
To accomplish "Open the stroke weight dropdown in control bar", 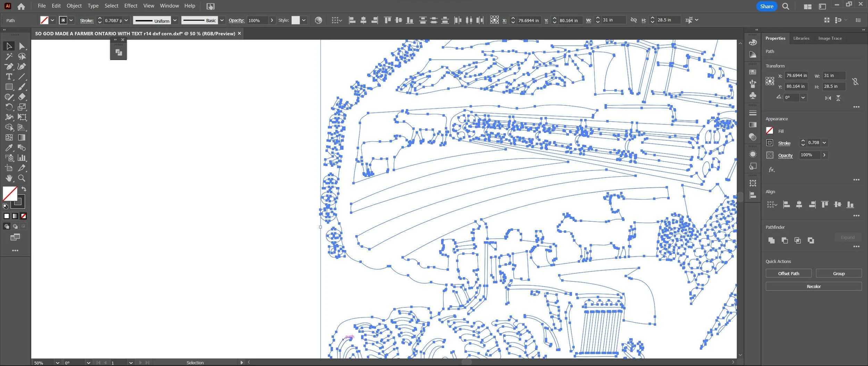I will (126, 20).
